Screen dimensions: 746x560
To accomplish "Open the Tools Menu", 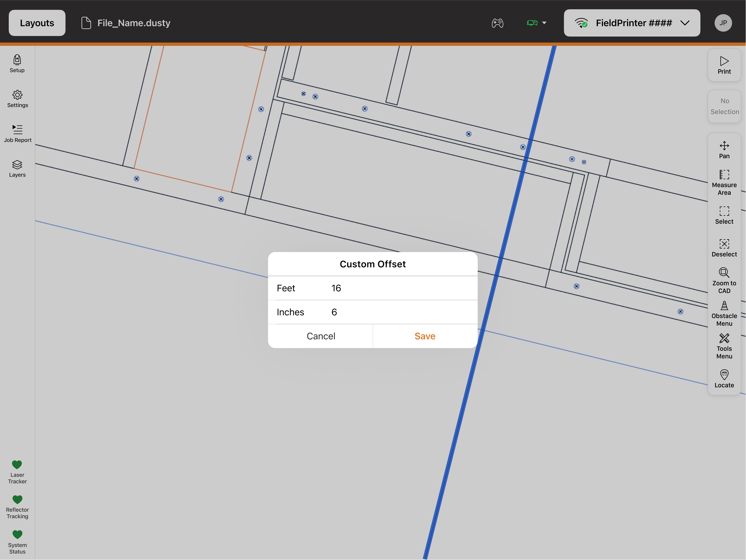I will coord(724,346).
